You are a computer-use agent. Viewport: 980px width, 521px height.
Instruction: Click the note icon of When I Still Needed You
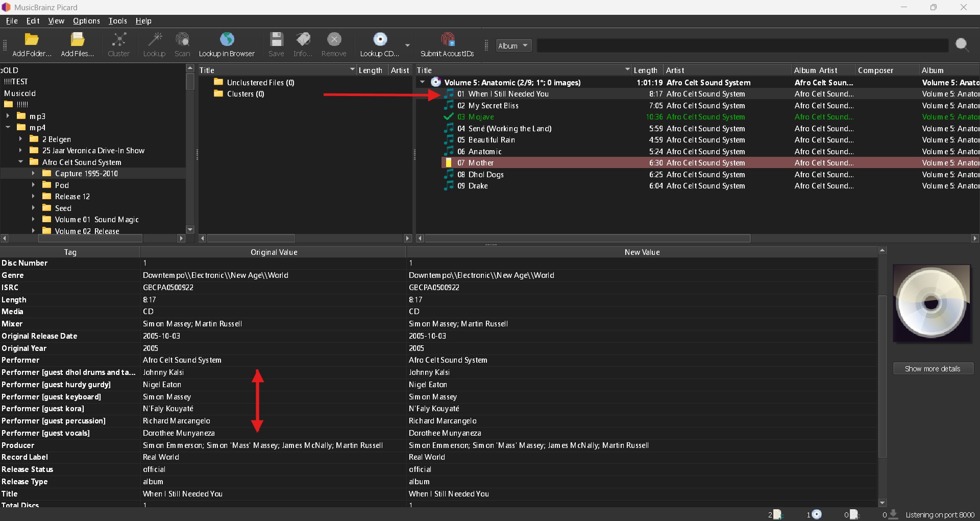tap(449, 94)
